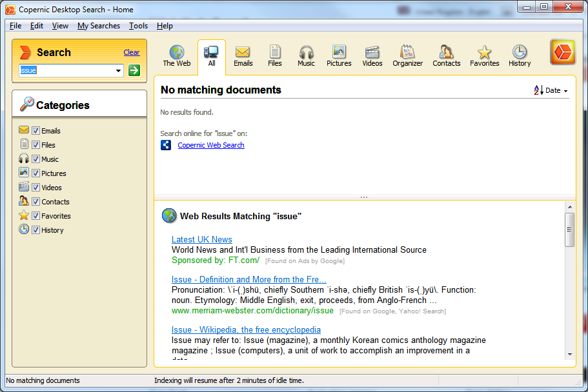The width and height of the screenshot is (588, 392).
Task: Open the Pictures tab
Action: [339, 56]
